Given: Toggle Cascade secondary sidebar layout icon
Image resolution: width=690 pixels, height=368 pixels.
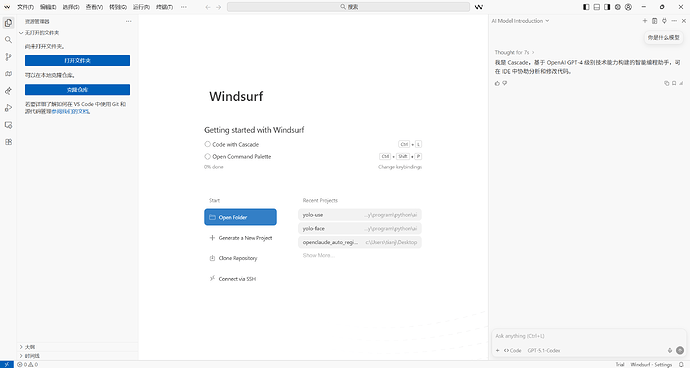Looking at the screenshot, I should tap(607, 7).
